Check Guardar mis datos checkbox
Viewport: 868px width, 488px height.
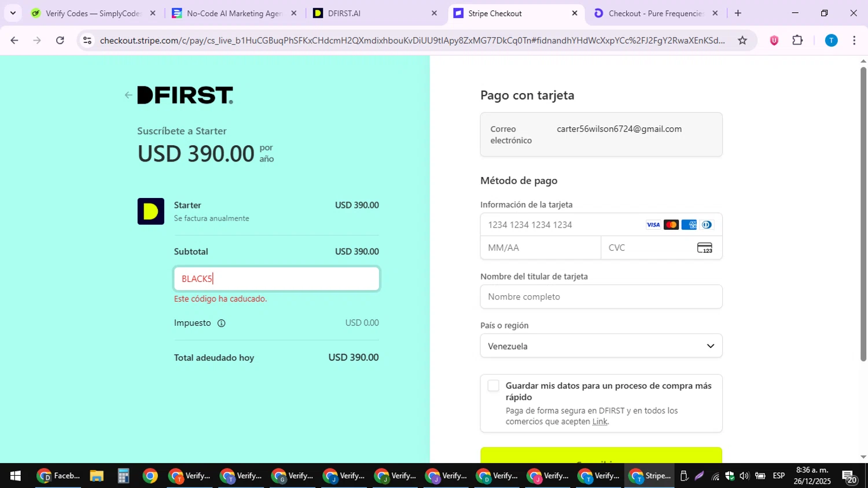(x=493, y=386)
